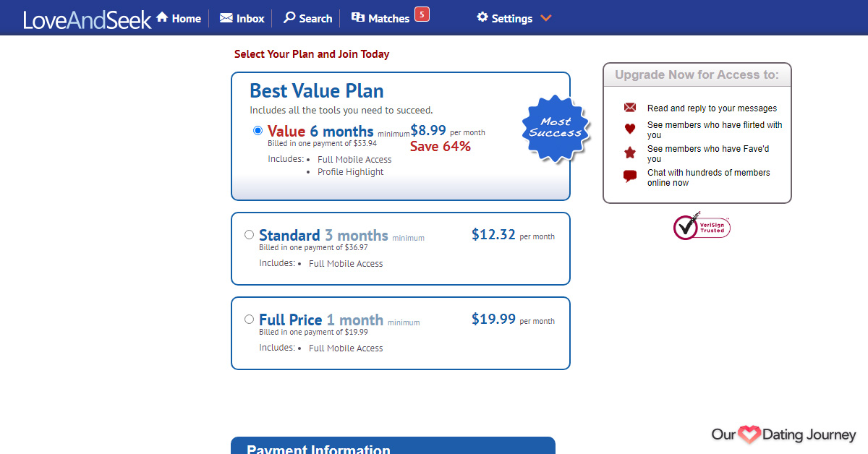Select the Standard 3 months radio button

(250, 235)
